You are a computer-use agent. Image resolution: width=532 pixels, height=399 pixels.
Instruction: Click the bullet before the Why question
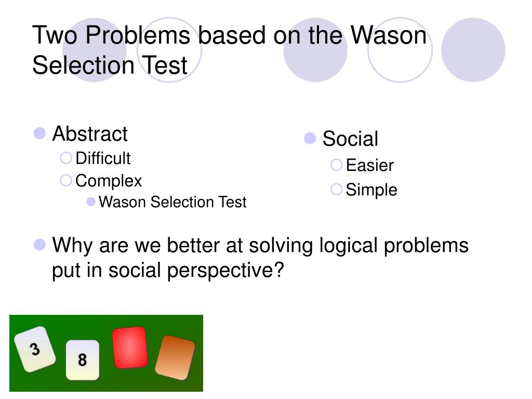(x=39, y=245)
